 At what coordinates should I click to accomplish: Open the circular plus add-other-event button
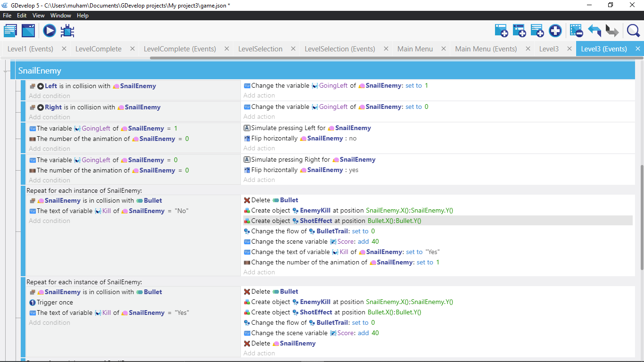click(555, 31)
